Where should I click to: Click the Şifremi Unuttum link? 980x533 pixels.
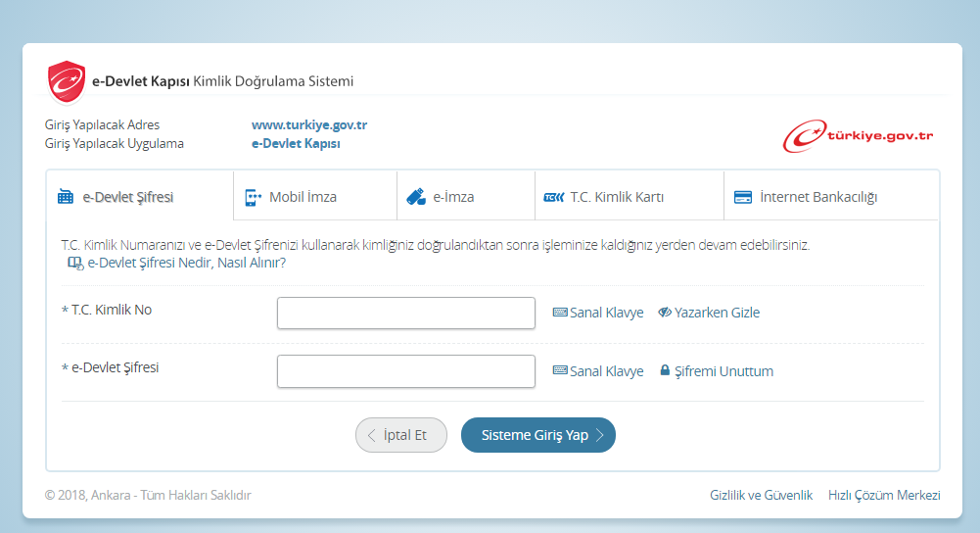[x=723, y=371]
